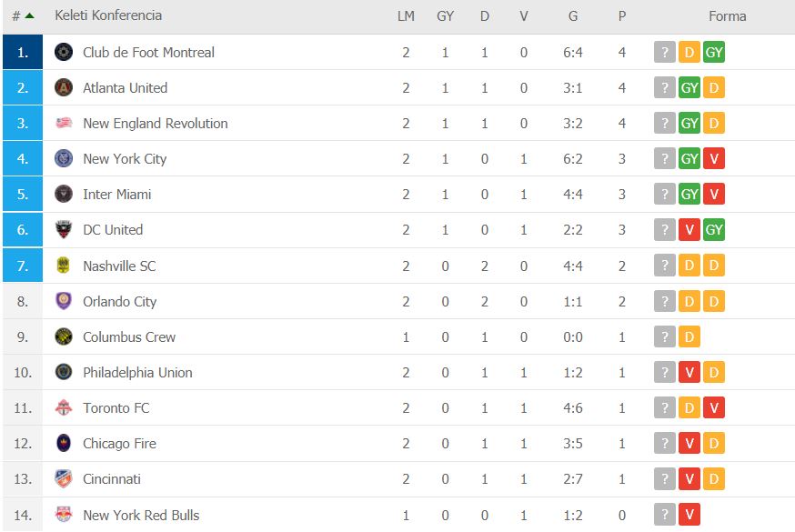
Task: Open the Philadelphia Union team link
Action: (137, 373)
